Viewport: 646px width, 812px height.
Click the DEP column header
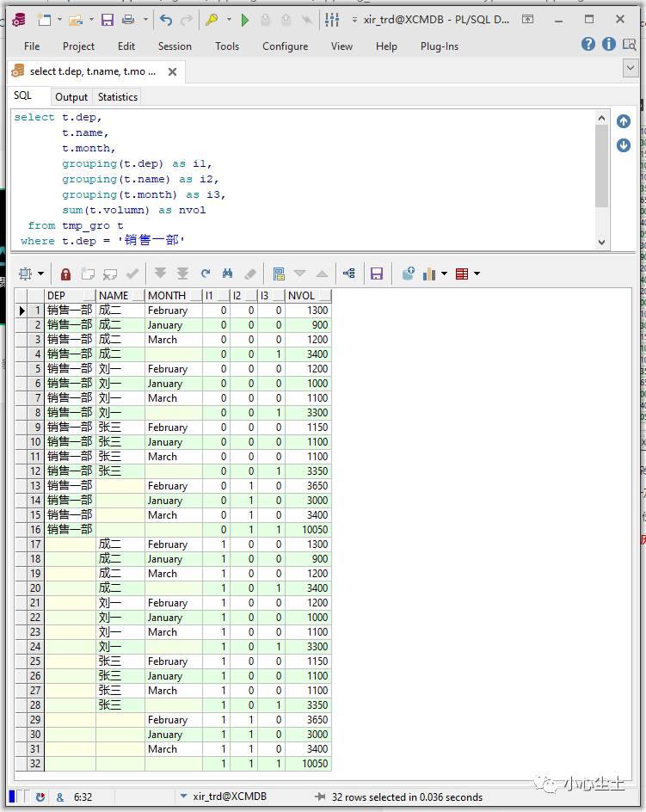(x=70, y=296)
